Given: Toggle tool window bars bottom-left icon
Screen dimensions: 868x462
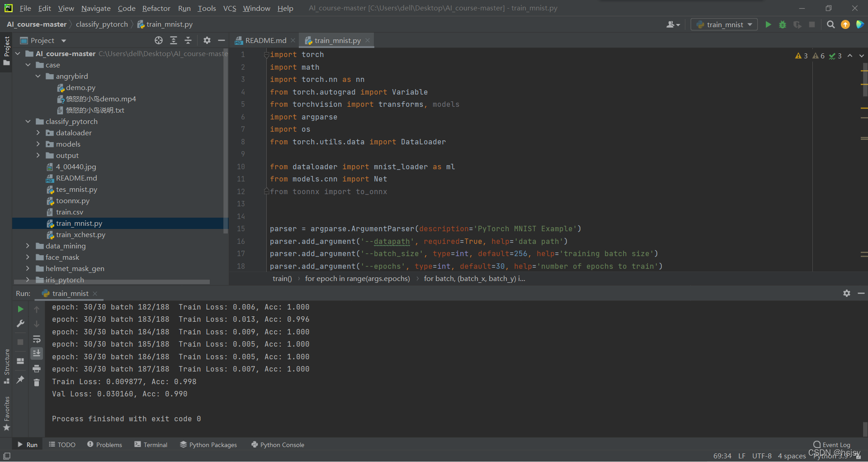Looking at the screenshot, I should [x=7, y=456].
